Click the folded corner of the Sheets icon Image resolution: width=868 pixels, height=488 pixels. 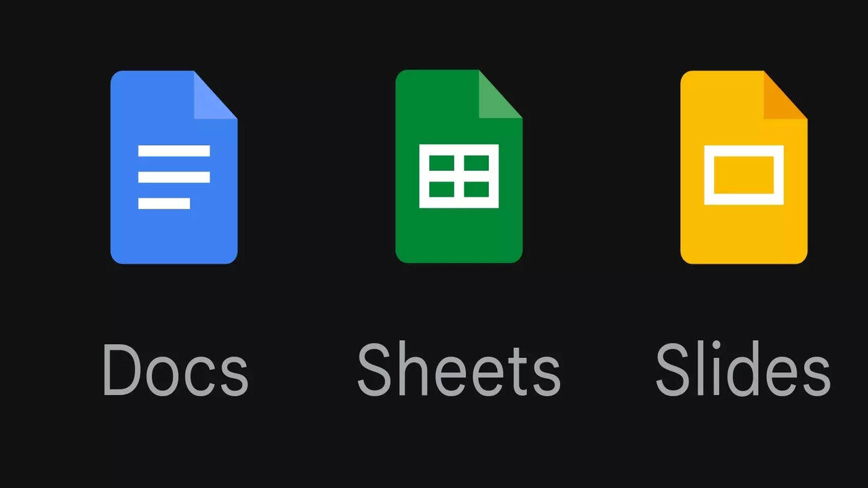501,95
